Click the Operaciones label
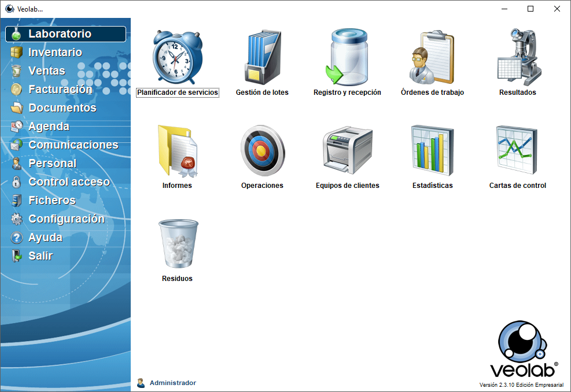 click(x=262, y=186)
